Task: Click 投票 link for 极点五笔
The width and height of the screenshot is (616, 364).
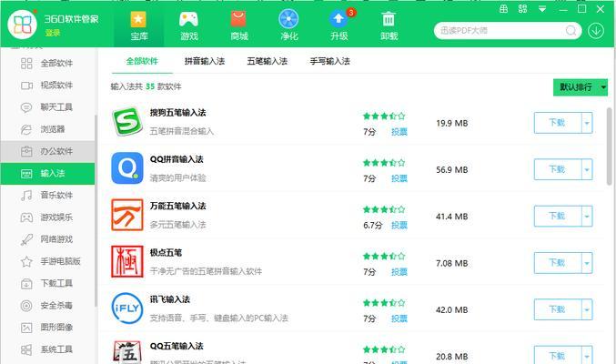Action: tap(399, 272)
